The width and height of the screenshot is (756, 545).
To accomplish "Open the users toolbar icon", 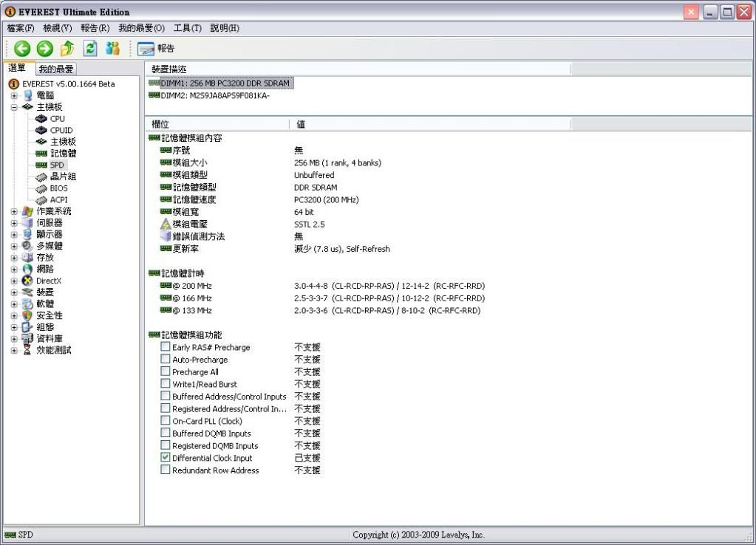I will point(113,48).
